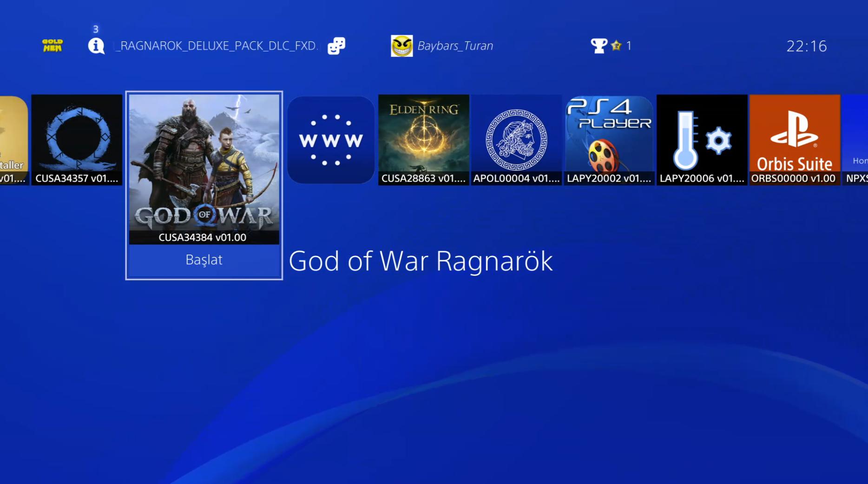Click the 22:16 clock display
This screenshot has height=484, width=868.
pyautogui.click(x=806, y=46)
